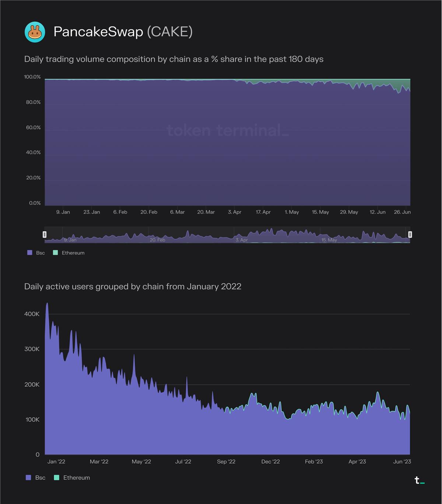This screenshot has height=504, width=442.
Task: Click the 400K label on the y-axis
Action: (x=32, y=314)
